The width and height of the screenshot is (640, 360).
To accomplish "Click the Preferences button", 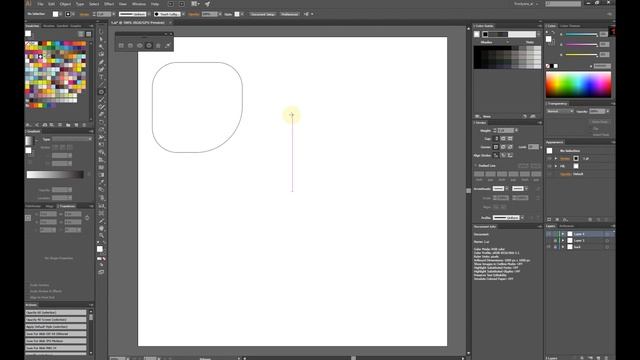I will pos(289,14).
